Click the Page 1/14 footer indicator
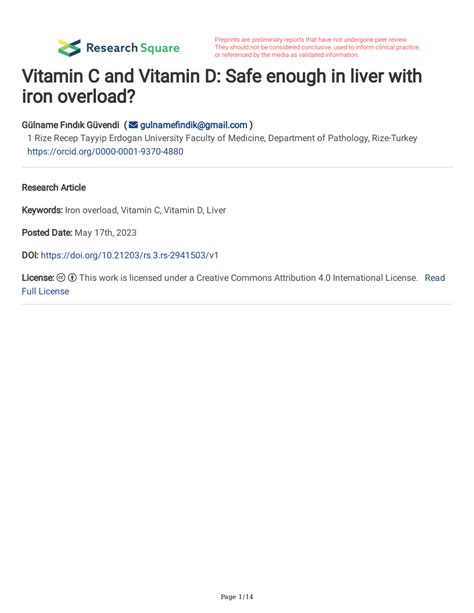Image resolution: width=474 pixels, height=613 pixels. pyautogui.click(x=237, y=597)
